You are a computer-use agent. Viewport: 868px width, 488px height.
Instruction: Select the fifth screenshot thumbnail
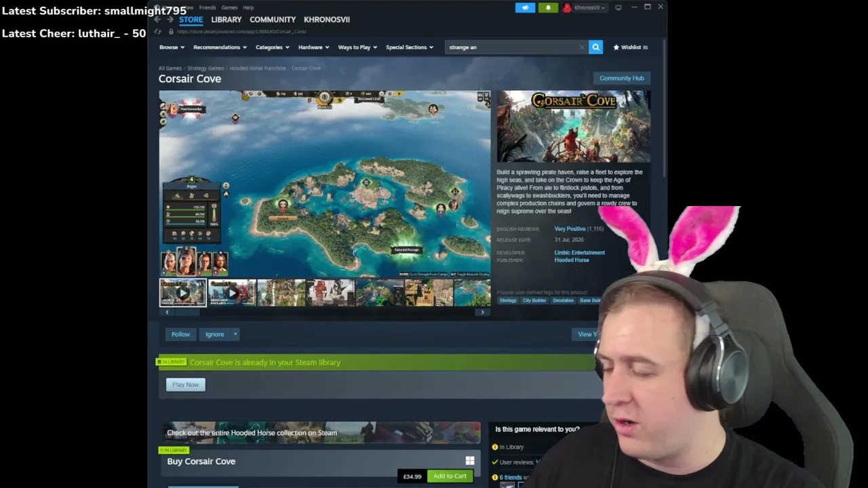coord(380,293)
